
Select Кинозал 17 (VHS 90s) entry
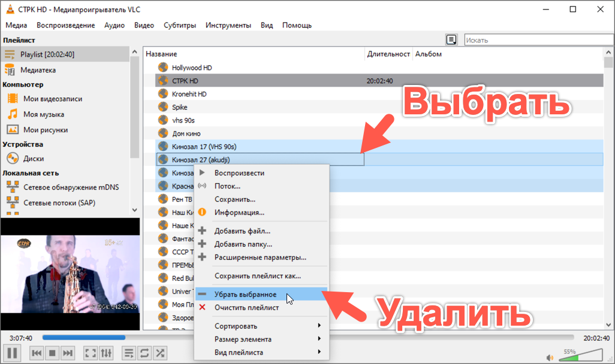click(x=204, y=147)
